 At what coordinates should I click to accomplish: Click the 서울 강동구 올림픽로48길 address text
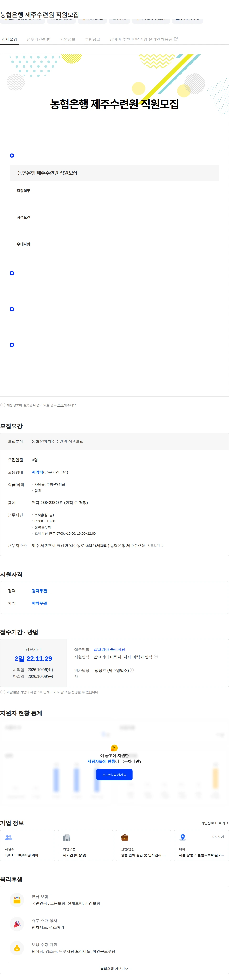[x=201, y=855]
